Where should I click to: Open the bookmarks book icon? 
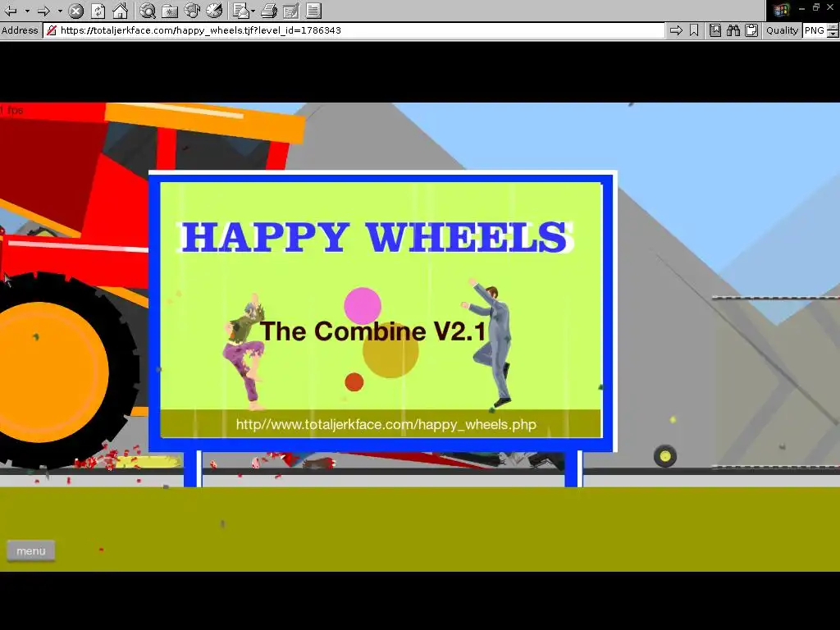[715, 30]
